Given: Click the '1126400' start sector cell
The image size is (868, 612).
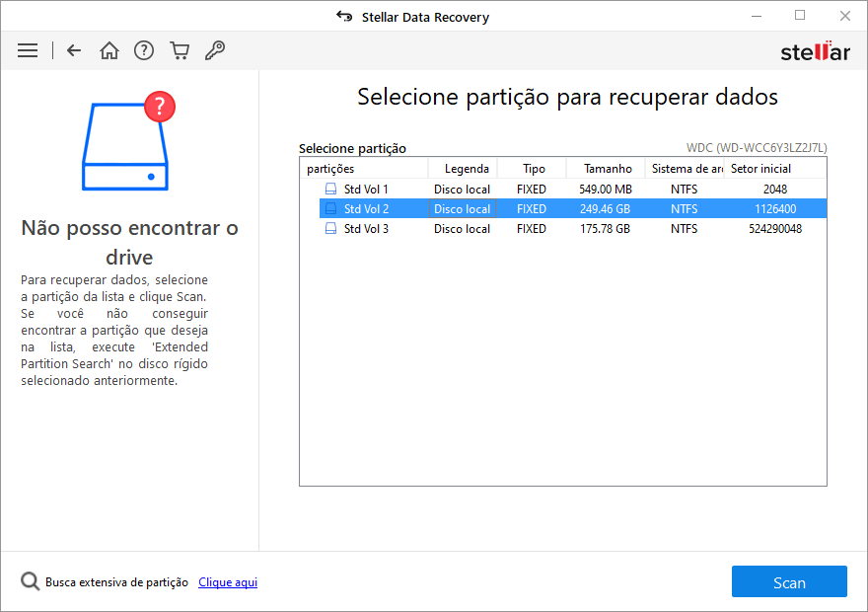Looking at the screenshot, I should pos(775,209).
